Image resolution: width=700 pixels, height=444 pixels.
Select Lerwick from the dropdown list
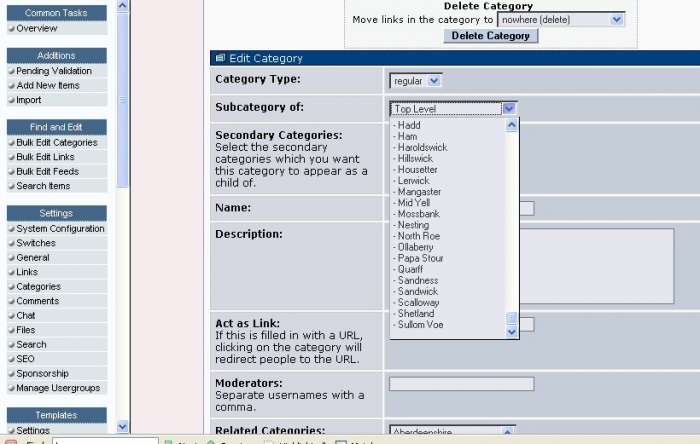[x=413, y=181]
